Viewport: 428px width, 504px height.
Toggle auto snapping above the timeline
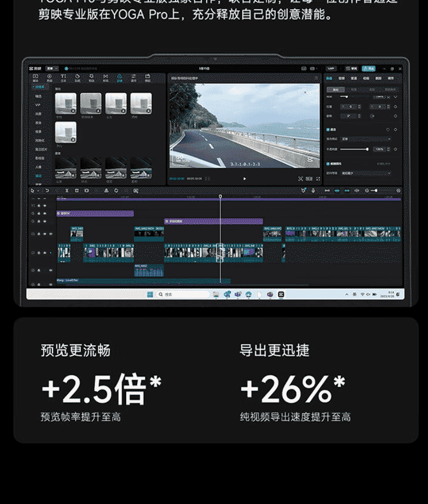pos(337,191)
